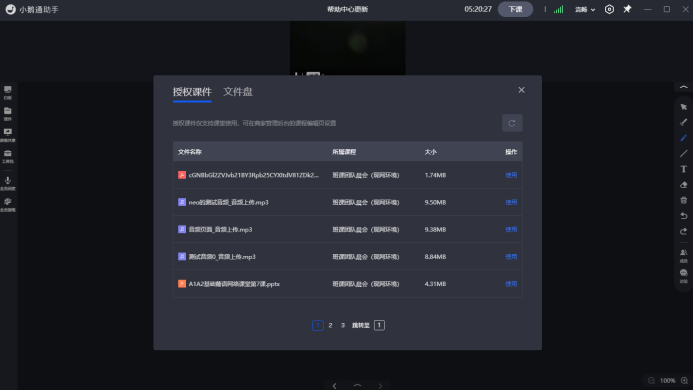
Task: Use the 9.38MB mp3 file
Action: click(x=511, y=229)
